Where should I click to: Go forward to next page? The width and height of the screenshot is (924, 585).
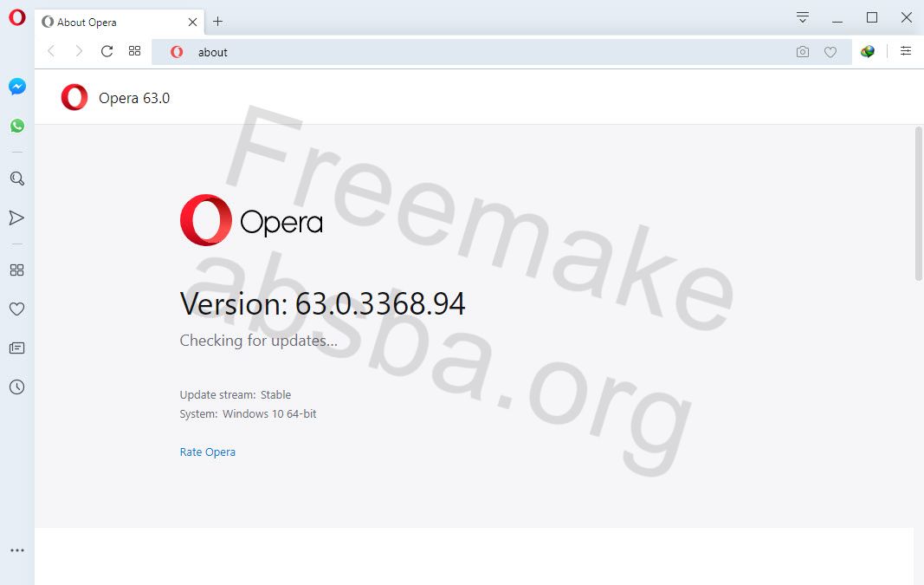pyautogui.click(x=79, y=51)
